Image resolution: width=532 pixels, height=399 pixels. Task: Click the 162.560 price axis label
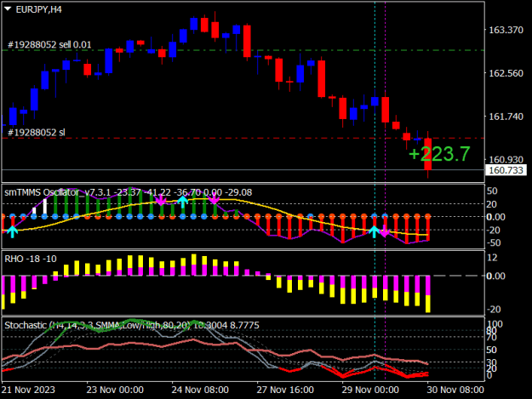[506, 73]
